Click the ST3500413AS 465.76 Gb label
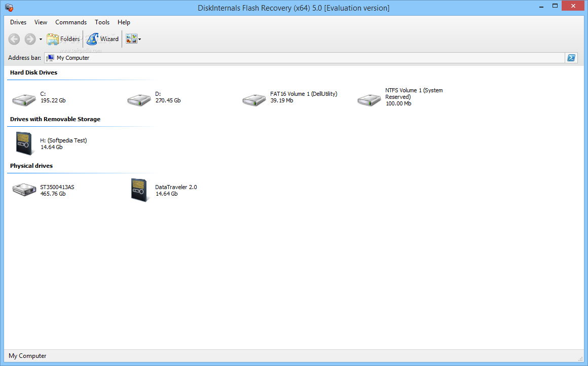This screenshot has height=366, width=588. tap(57, 190)
